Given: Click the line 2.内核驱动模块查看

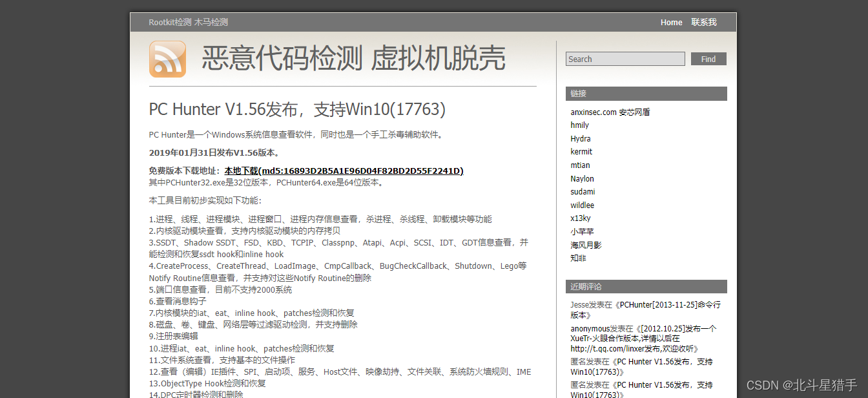Looking at the screenshot, I should click(x=244, y=231).
